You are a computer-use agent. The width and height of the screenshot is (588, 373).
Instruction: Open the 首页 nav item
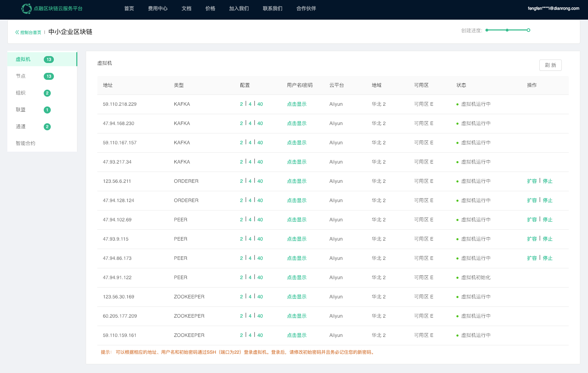coord(129,8)
